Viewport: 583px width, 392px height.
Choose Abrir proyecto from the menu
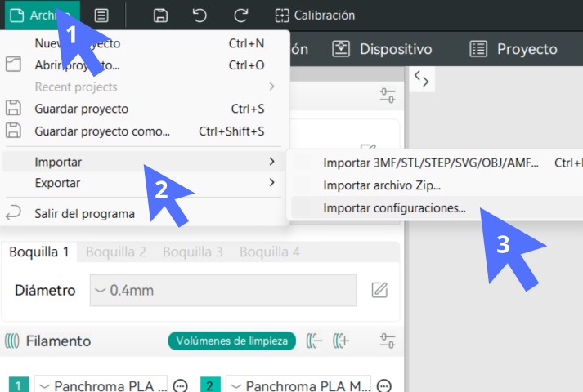pyautogui.click(x=144, y=65)
